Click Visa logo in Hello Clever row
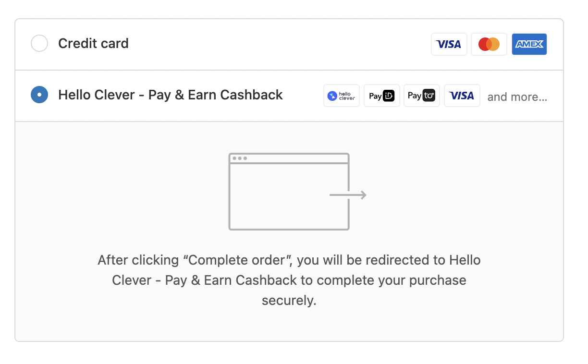This screenshot has height=364, width=588. pyautogui.click(x=462, y=96)
